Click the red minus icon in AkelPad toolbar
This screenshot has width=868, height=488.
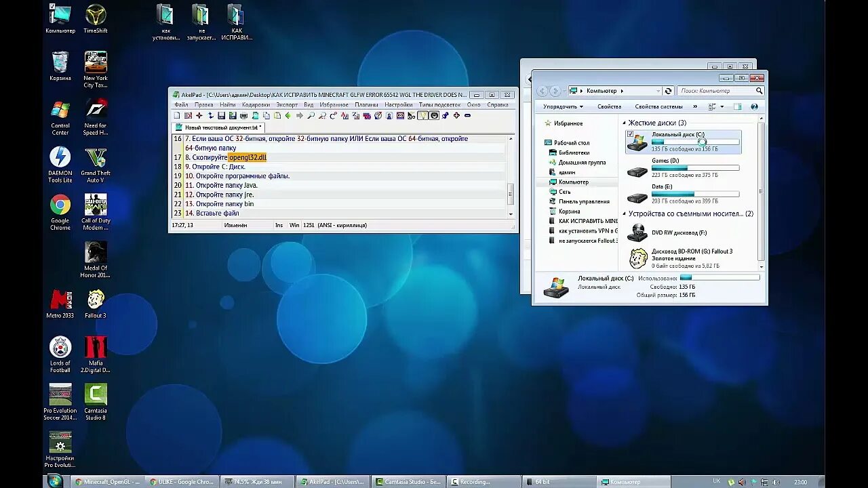(467, 115)
